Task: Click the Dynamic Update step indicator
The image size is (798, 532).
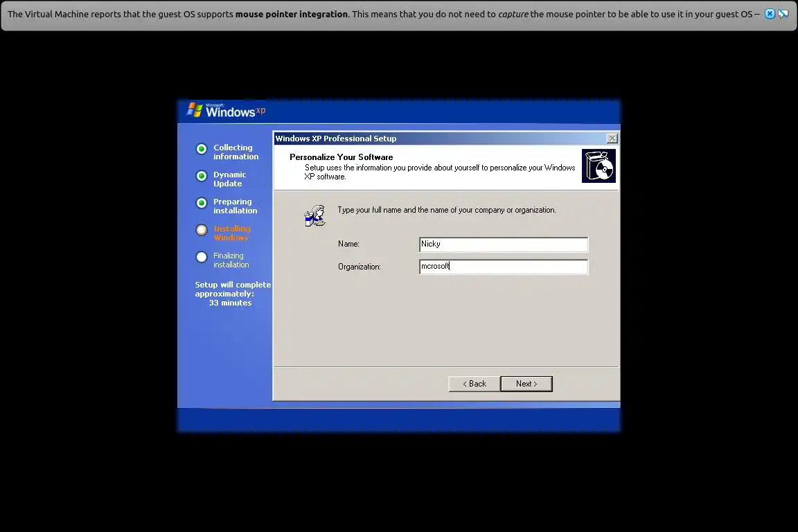Action: (x=202, y=176)
